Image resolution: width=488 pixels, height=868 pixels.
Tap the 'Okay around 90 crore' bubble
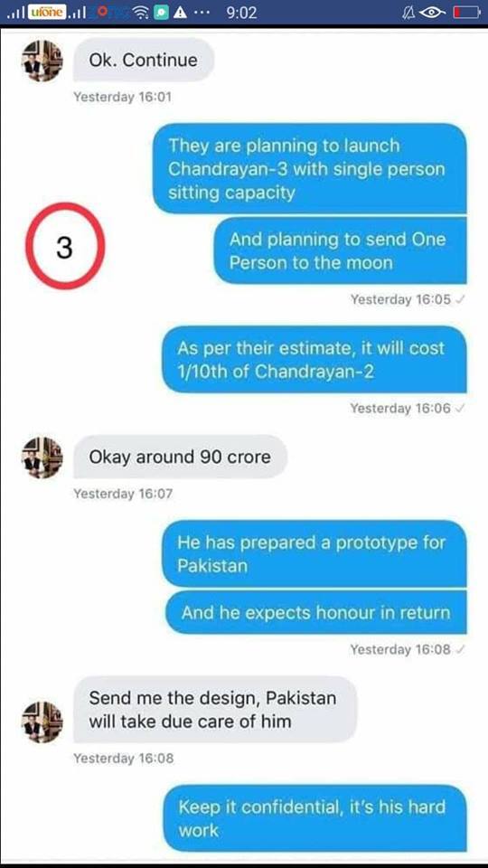[180, 457]
